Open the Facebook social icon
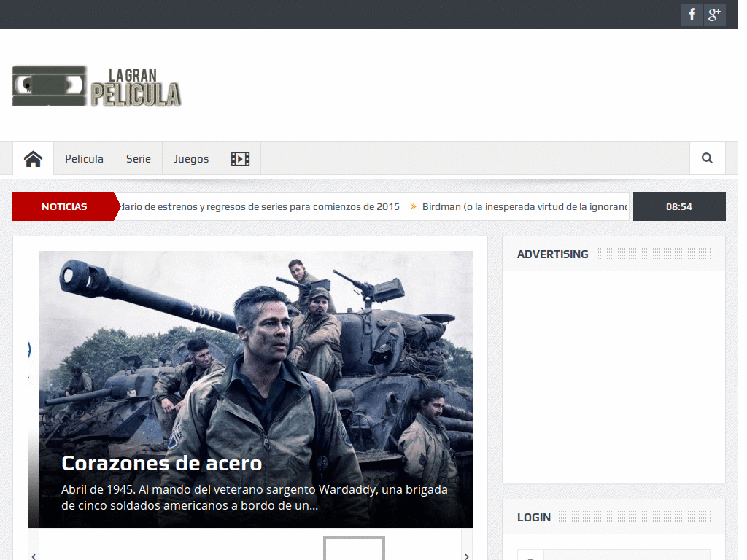Image resolution: width=747 pixels, height=560 pixels. pos(692,15)
